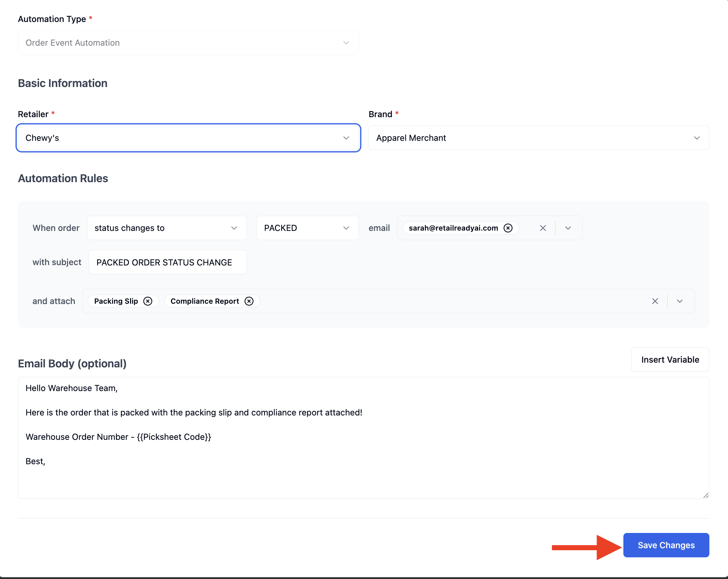Image resolution: width=728 pixels, height=579 pixels.
Task: Click the 'Automation Type' label
Action: pos(52,19)
